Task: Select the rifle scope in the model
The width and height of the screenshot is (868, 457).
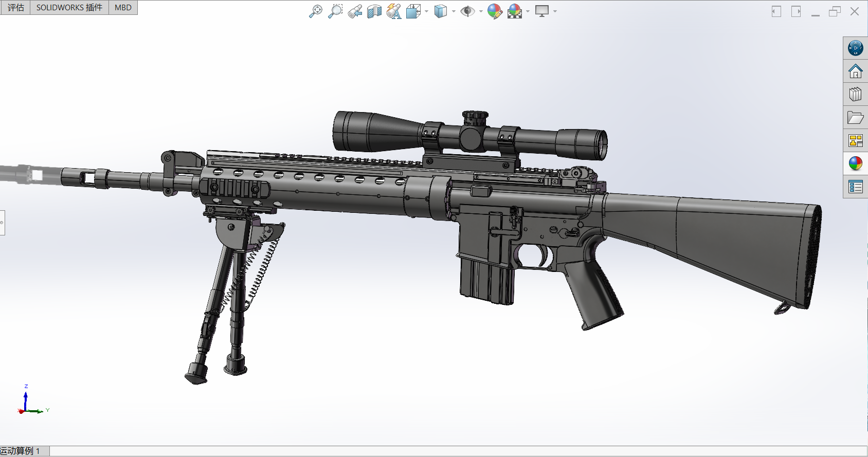Action: (469, 137)
